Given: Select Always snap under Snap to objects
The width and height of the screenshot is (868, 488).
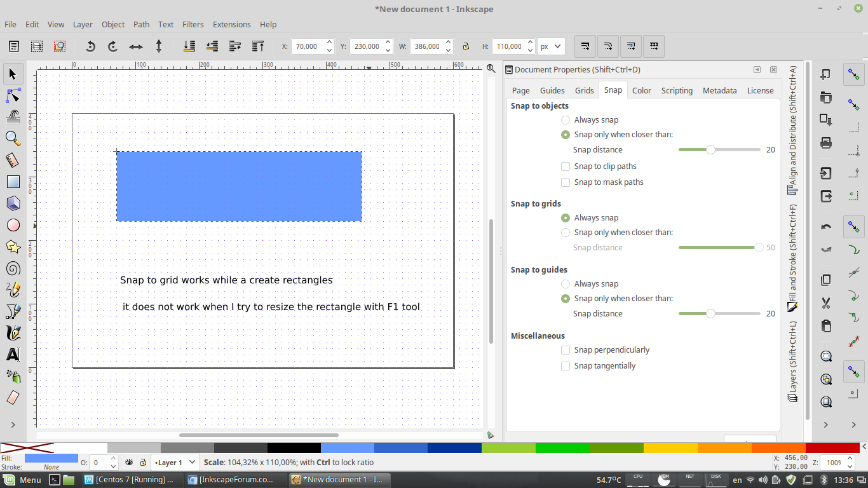Looking at the screenshot, I should coord(566,120).
